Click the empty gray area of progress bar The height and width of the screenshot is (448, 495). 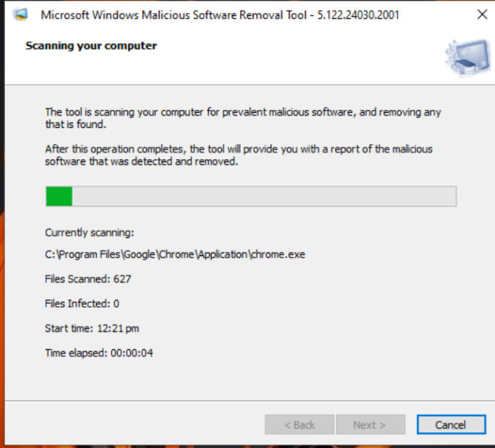click(x=264, y=196)
